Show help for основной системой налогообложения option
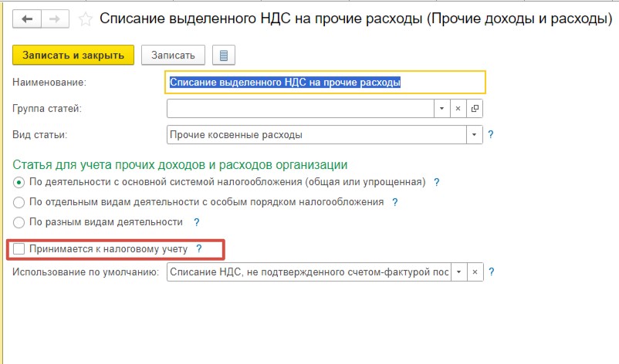619x364 pixels. coord(436,182)
